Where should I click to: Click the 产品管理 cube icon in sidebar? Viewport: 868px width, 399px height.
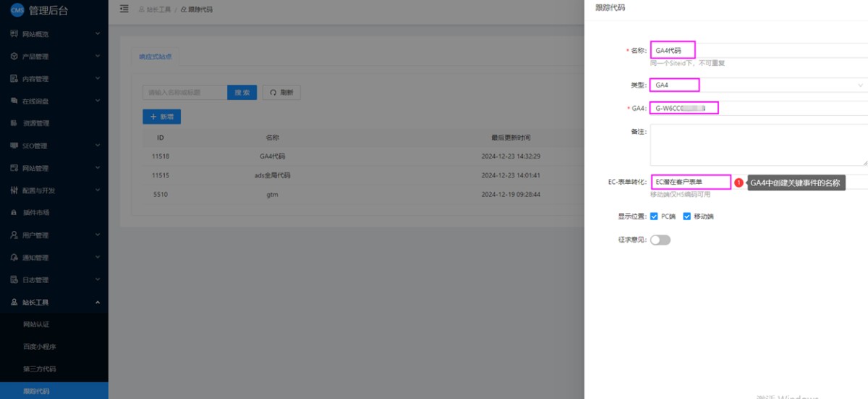click(14, 56)
